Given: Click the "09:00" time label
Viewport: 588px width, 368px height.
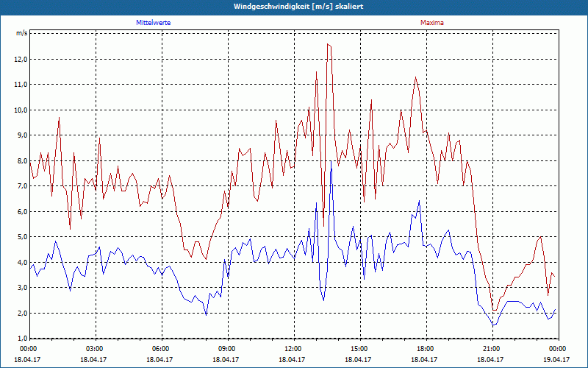Looking at the screenshot, I should click(x=228, y=349).
